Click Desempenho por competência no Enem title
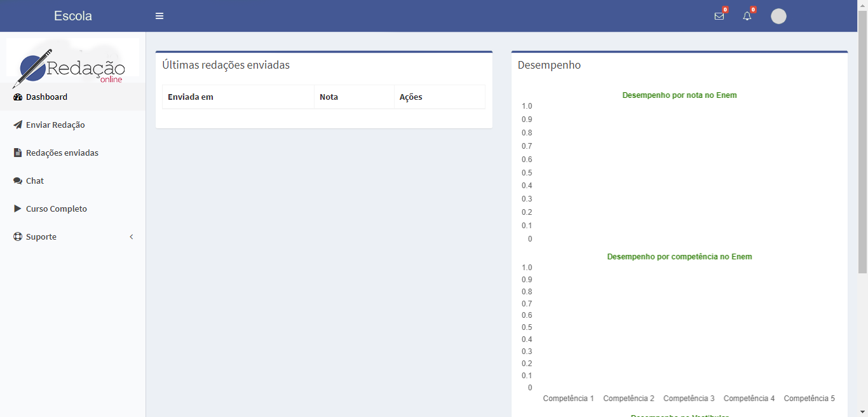This screenshot has height=417, width=868. [x=679, y=257]
